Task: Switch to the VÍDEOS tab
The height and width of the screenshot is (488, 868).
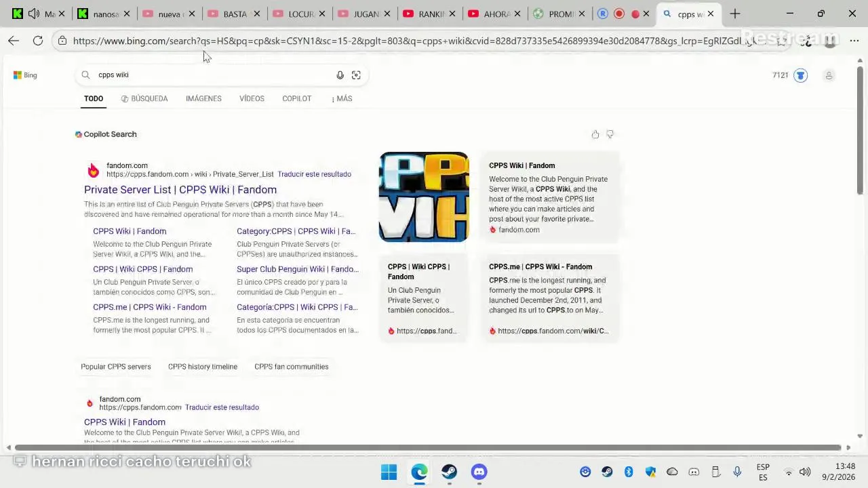Action: pos(252,99)
